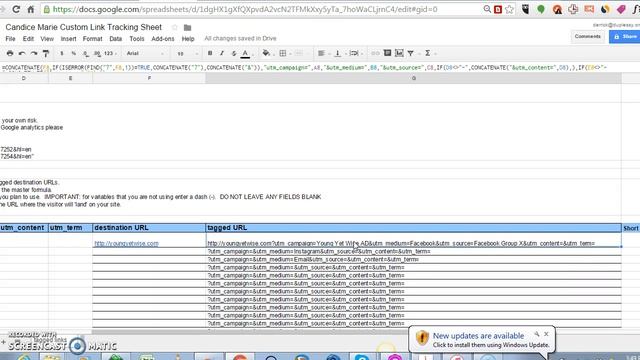Image resolution: width=640 pixels, height=360 pixels.
Task: Select the utm_content header cell
Action: [24, 228]
